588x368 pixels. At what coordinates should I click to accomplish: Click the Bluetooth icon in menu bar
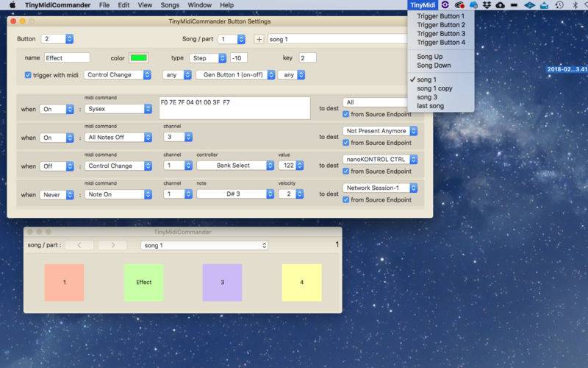click(x=576, y=5)
